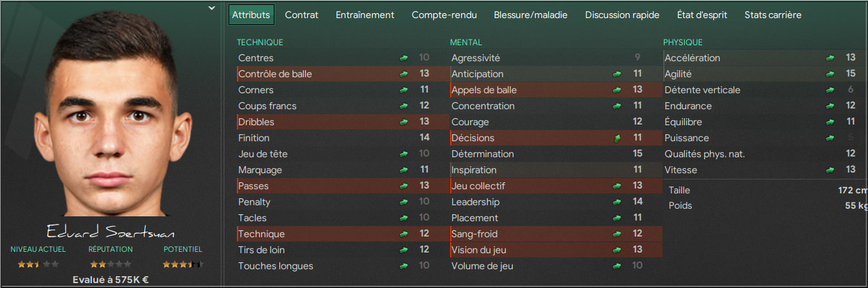
Task: Click the arrow icon on Vision du jeu
Action: (x=617, y=250)
